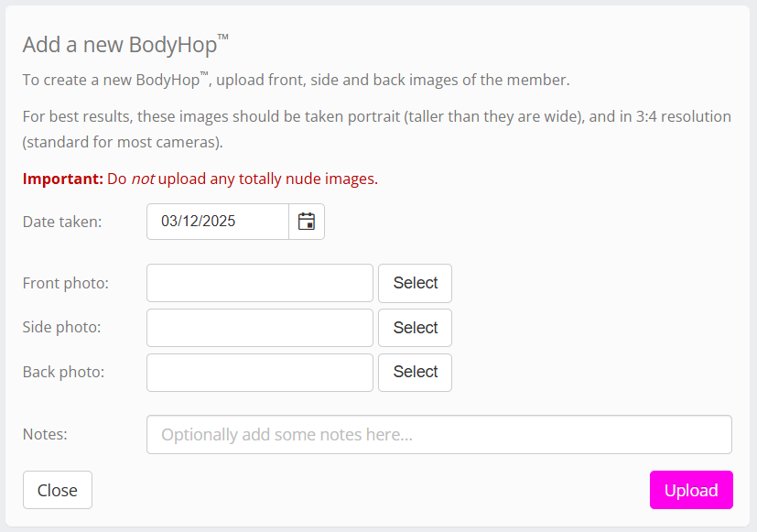Focus the Notes text box

pos(438,435)
